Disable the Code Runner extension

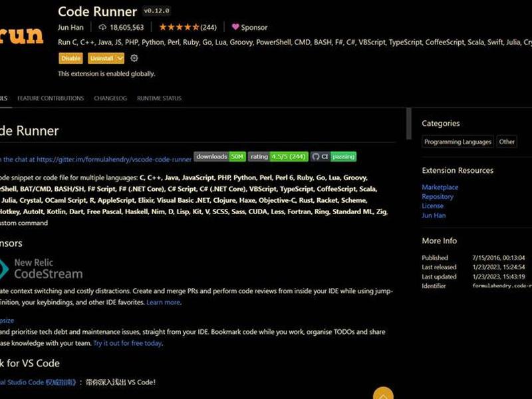tap(70, 58)
